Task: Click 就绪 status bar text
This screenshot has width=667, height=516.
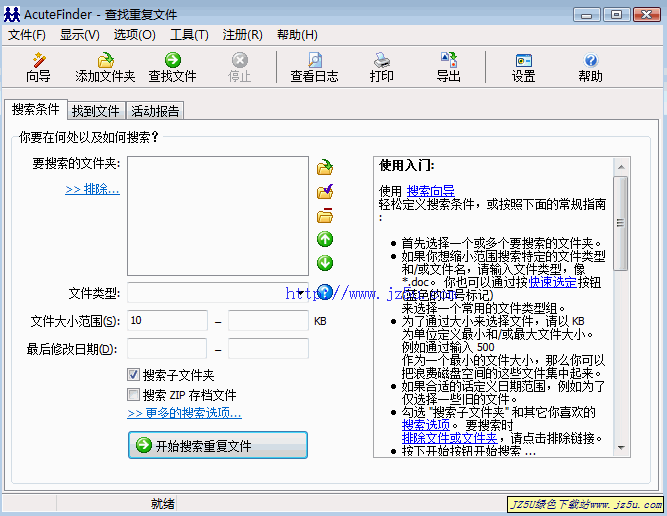Action: tap(162, 504)
